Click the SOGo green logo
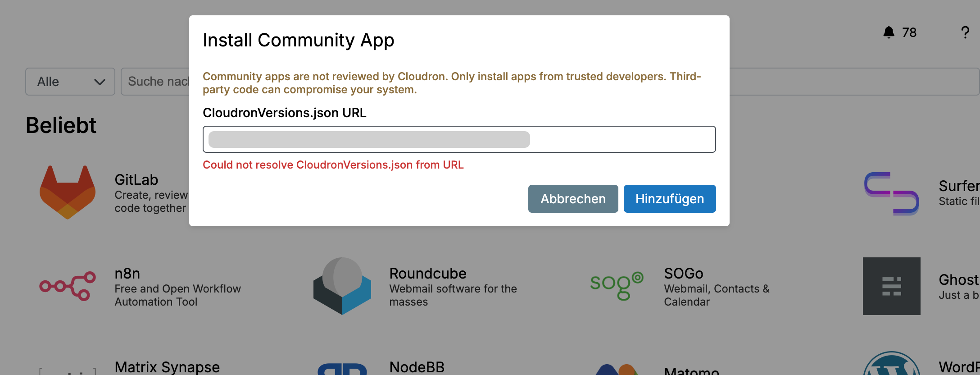 [617, 286]
